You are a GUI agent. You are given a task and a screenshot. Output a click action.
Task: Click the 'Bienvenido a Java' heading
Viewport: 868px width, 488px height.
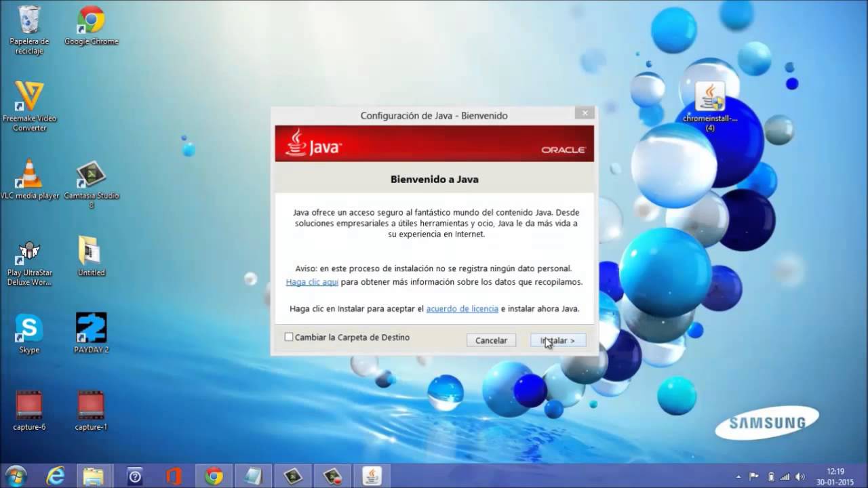click(x=434, y=180)
